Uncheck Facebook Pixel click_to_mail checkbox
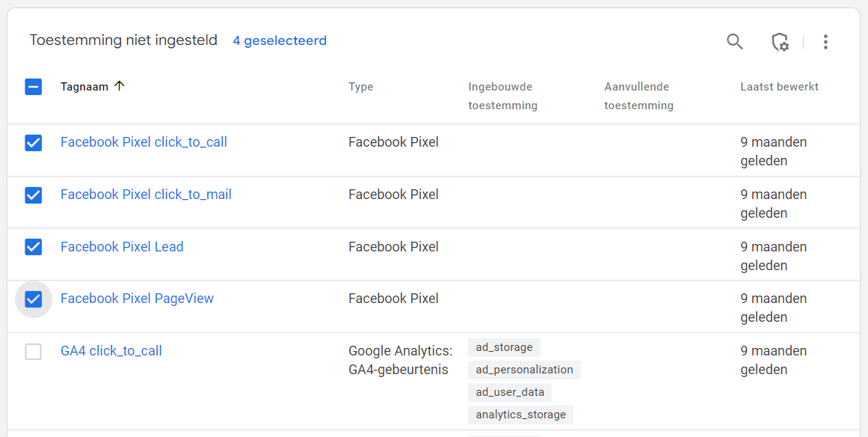 point(34,195)
